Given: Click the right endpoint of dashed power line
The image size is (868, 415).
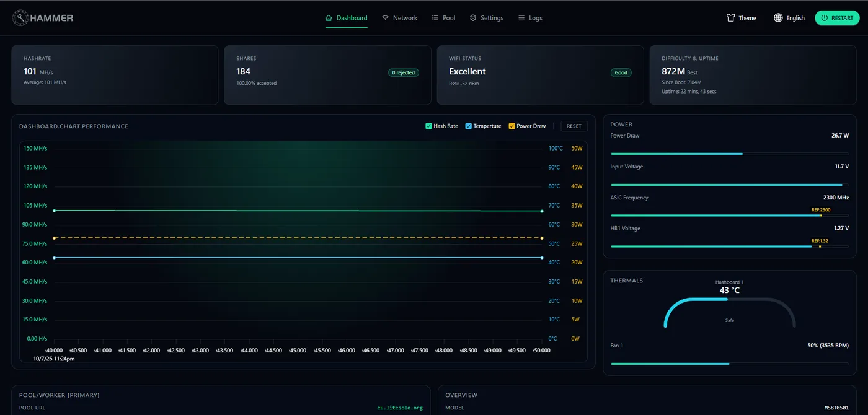Looking at the screenshot, I should (542, 238).
